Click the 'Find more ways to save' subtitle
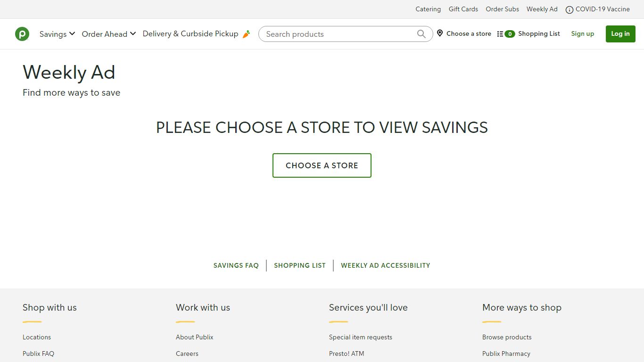 click(x=72, y=92)
